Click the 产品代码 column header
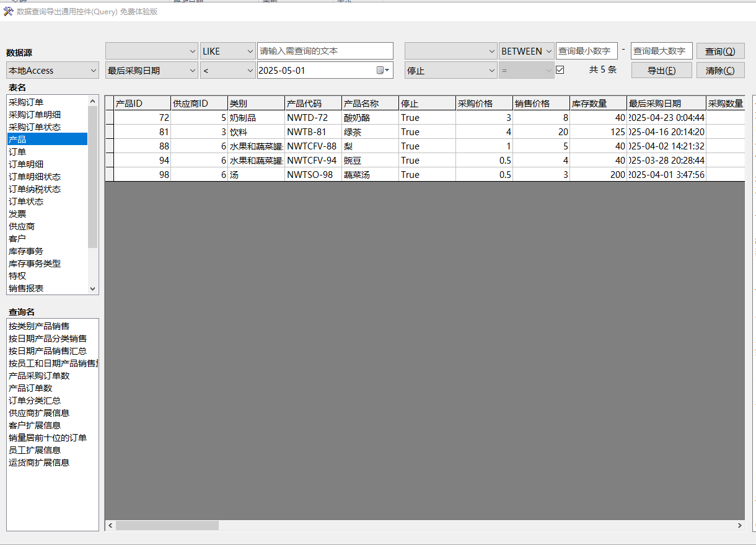Screen dimensions: 756x545 coord(313,104)
